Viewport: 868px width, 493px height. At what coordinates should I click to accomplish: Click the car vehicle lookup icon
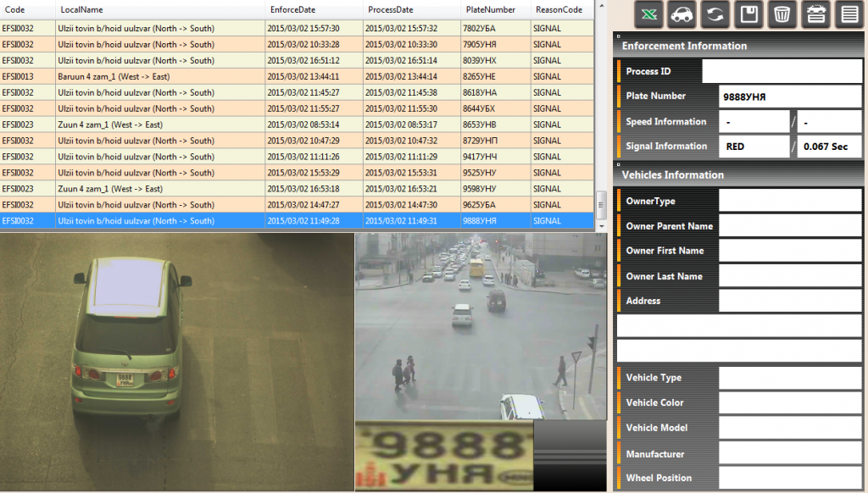682,14
